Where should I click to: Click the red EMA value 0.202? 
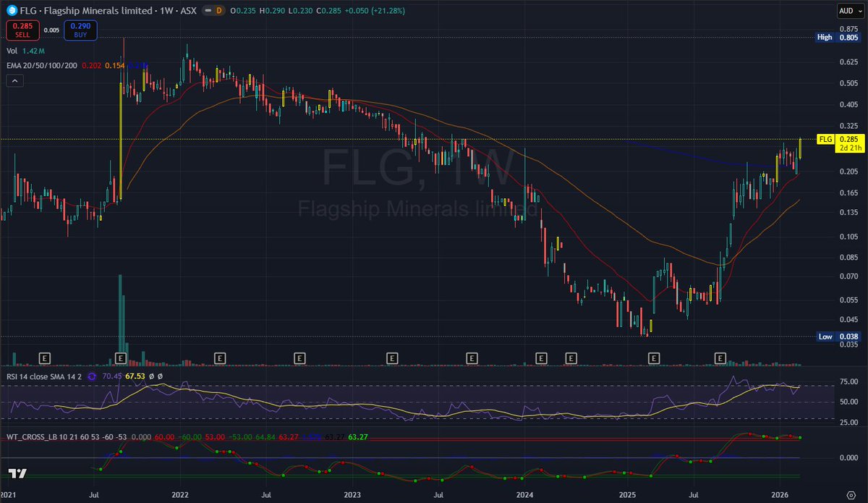[92, 66]
